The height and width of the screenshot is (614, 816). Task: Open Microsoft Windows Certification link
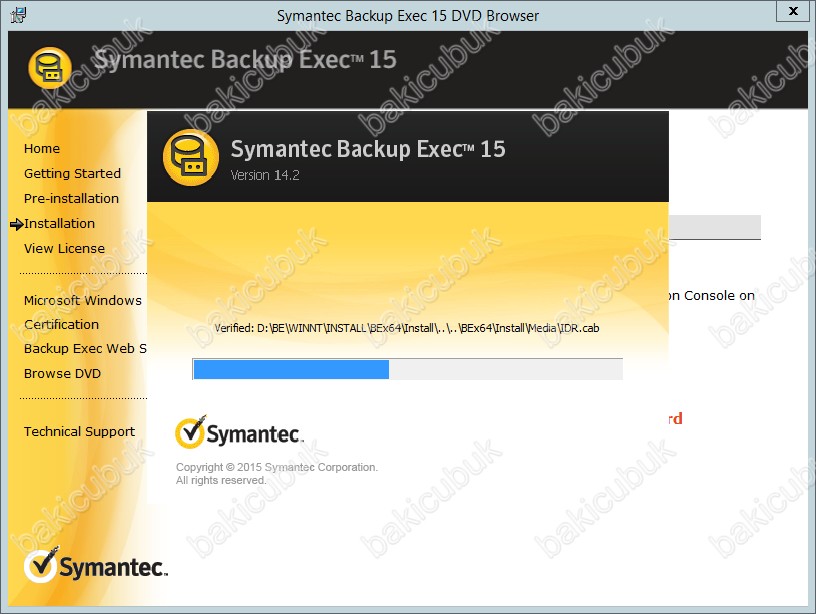[83, 312]
